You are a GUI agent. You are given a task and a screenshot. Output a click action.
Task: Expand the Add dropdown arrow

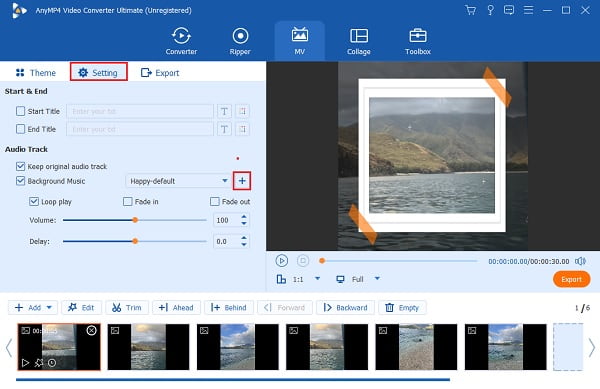(x=49, y=308)
